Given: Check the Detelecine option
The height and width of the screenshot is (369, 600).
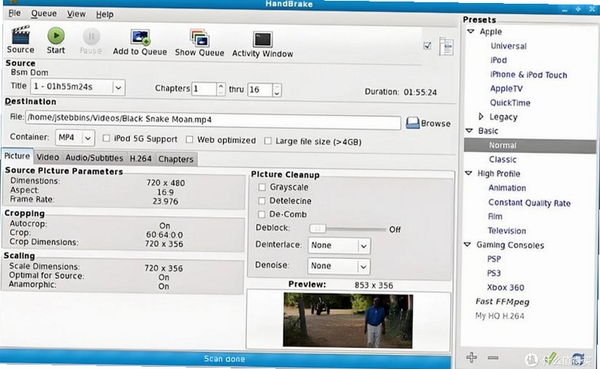Looking at the screenshot, I should (262, 201).
